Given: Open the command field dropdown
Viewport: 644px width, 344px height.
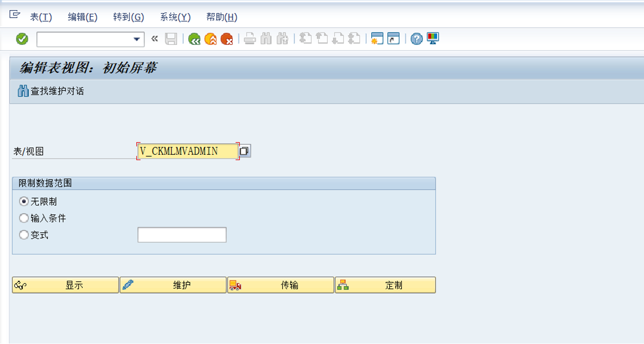Looking at the screenshot, I should coord(136,39).
